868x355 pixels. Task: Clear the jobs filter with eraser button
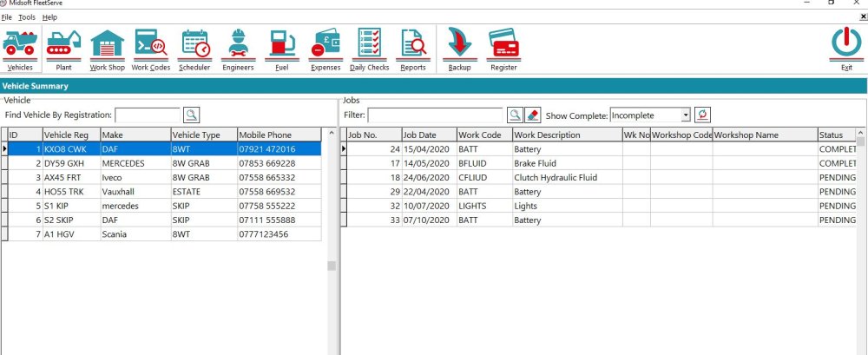(533, 115)
